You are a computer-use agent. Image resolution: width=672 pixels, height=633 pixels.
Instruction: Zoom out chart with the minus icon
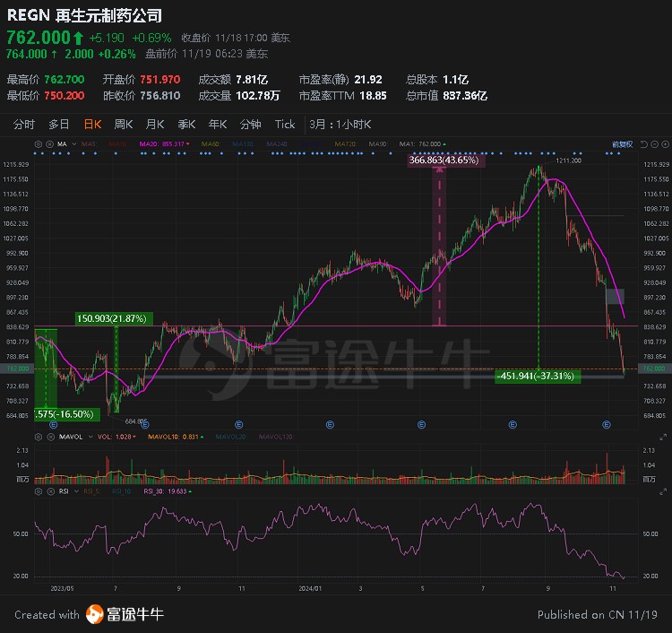(x=654, y=144)
